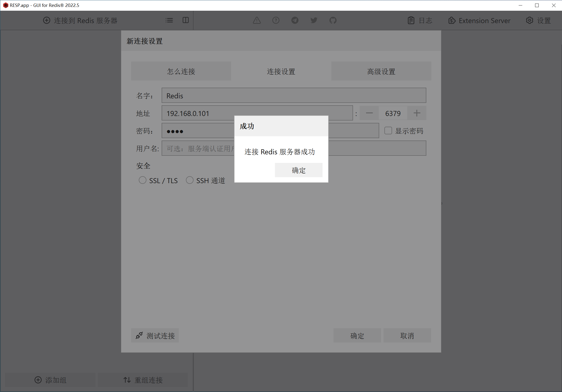Open the 设置 settings gear

538,20
